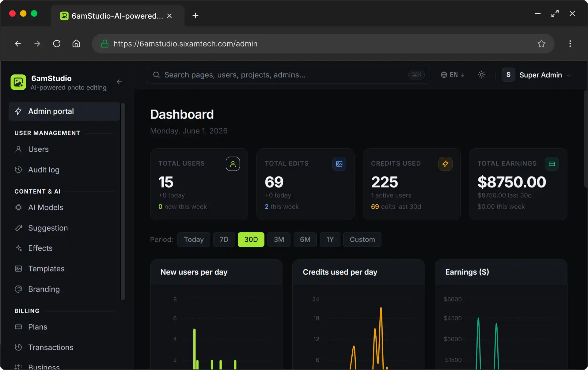Open the Transactions page

[64, 347]
